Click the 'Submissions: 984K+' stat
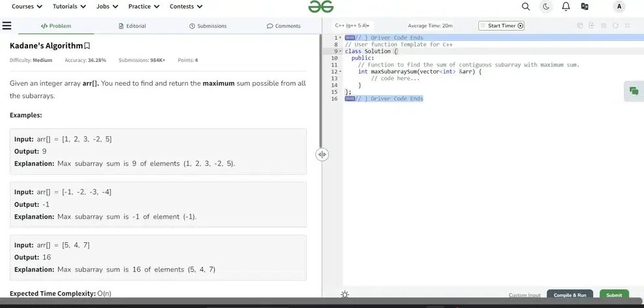The image size is (644, 308). tap(142, 60)
